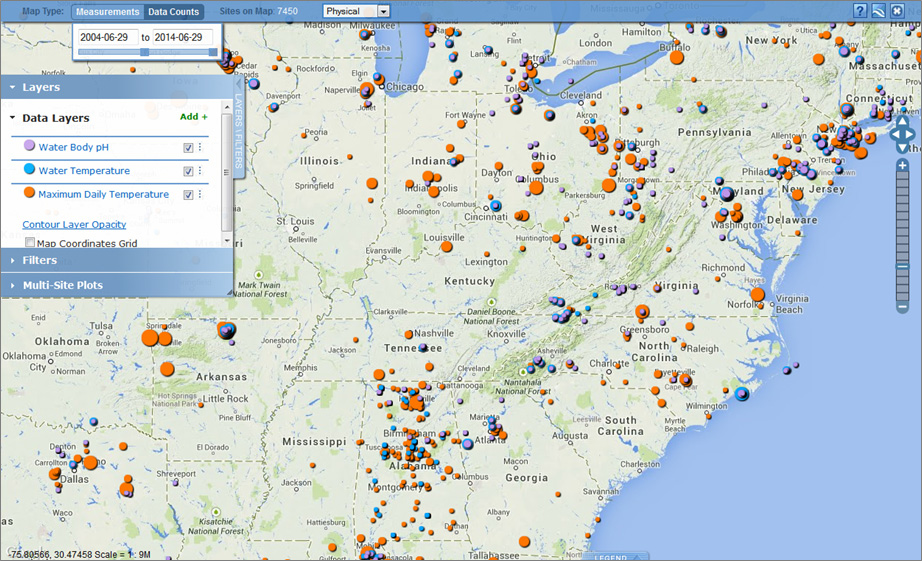922x561 pixels.
Task: Expand the Filters panel
Action: pos(117,260)
